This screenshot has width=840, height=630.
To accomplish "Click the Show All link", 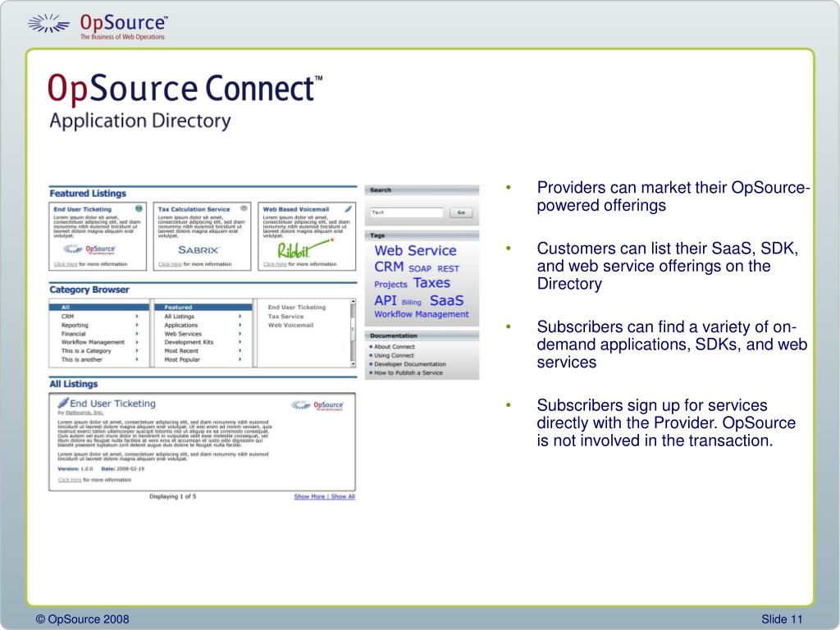I will [x=343, y=496].
